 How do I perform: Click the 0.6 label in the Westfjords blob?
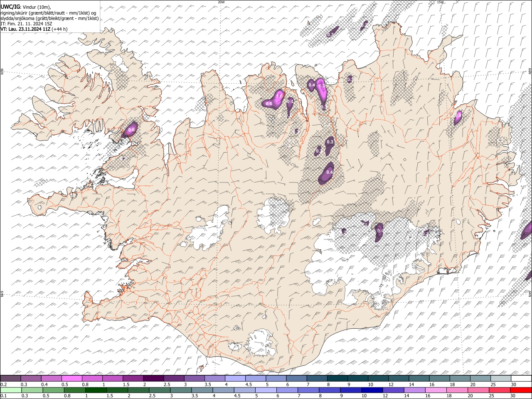pyautogui.click(x=131, y=130)
